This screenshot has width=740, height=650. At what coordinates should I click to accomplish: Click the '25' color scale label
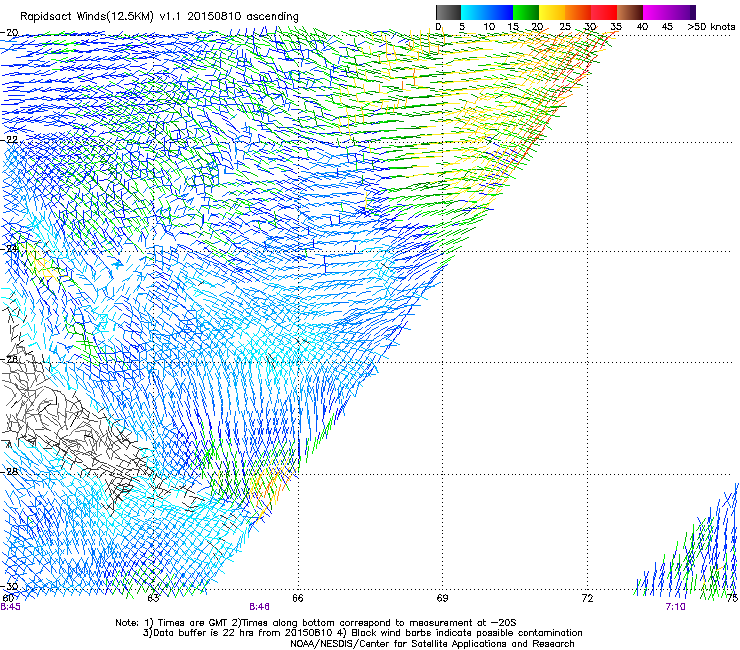pos(565,27)
